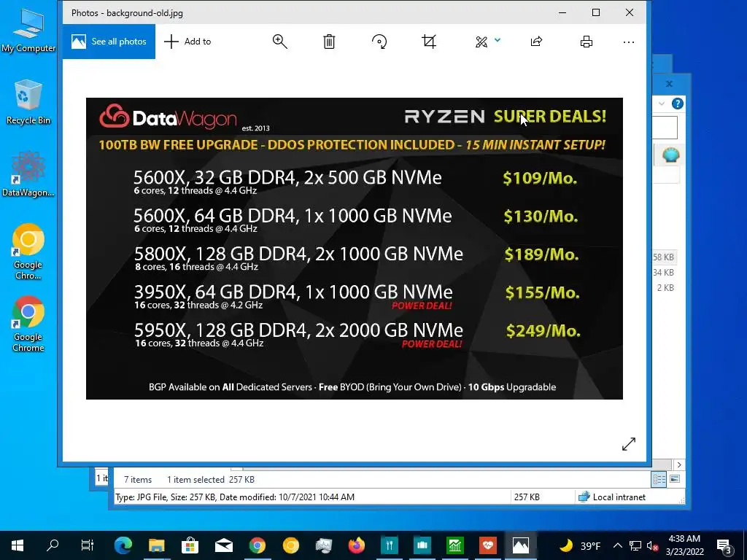Launch Microsoft Edge from taskbar
747x560 pixels.
tap(123, 545)
